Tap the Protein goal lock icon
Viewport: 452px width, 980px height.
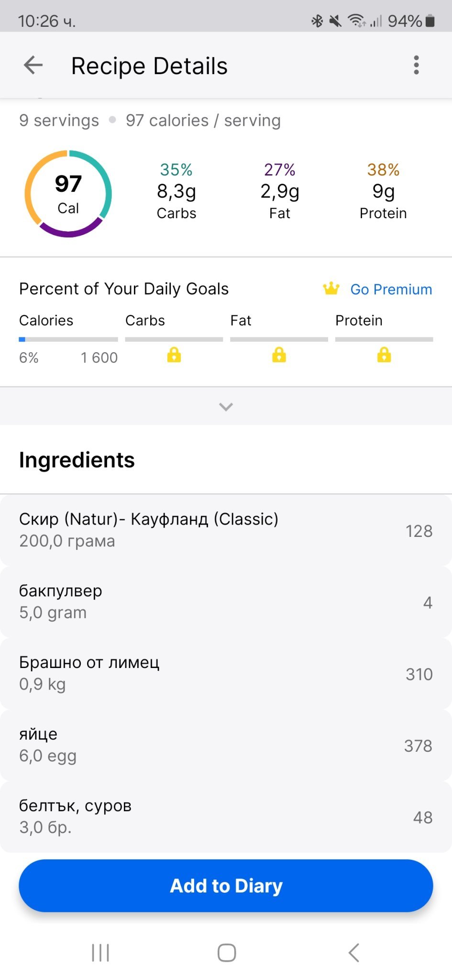click(x=384, y=355)
